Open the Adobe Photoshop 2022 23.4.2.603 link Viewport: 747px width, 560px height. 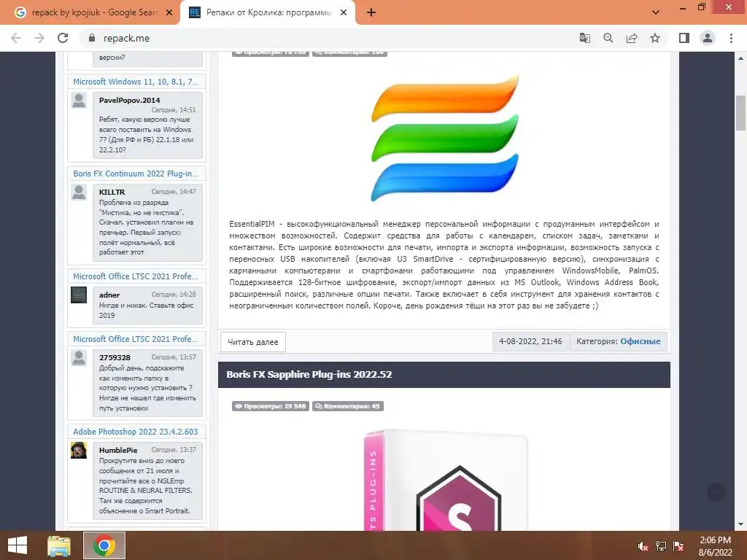tap(135, 432)
